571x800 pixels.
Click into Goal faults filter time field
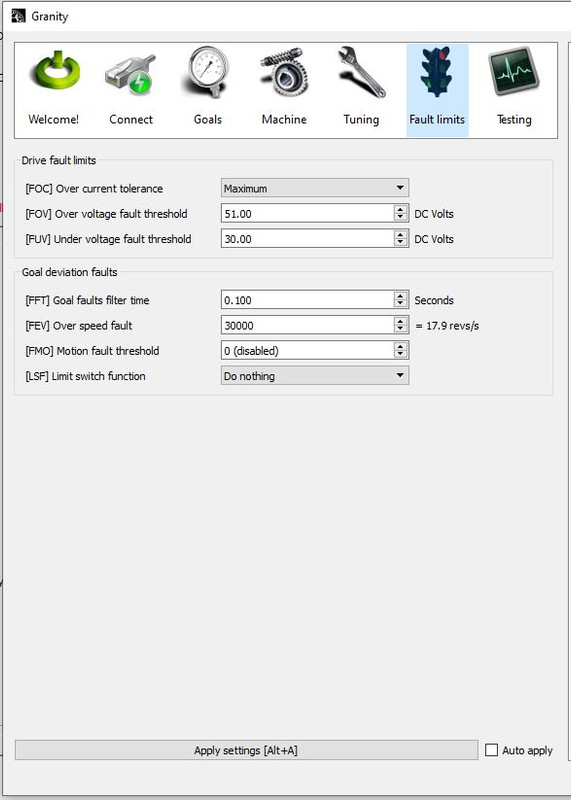(307, 300)
